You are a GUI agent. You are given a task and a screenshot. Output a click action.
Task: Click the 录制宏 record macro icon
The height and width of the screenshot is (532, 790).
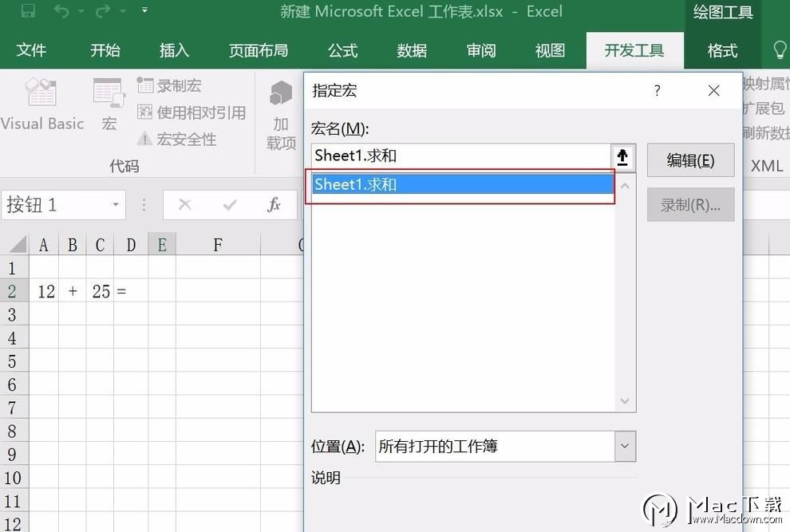(x=145, y=85)
